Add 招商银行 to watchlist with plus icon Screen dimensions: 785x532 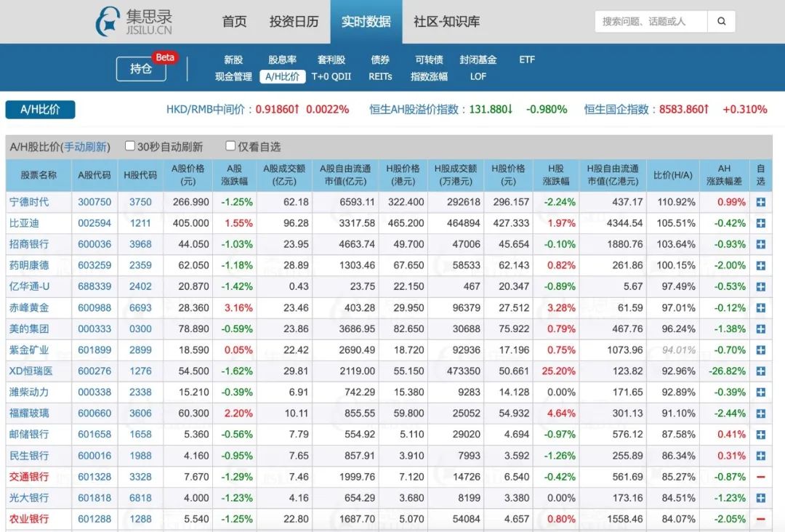pos(760,244)
